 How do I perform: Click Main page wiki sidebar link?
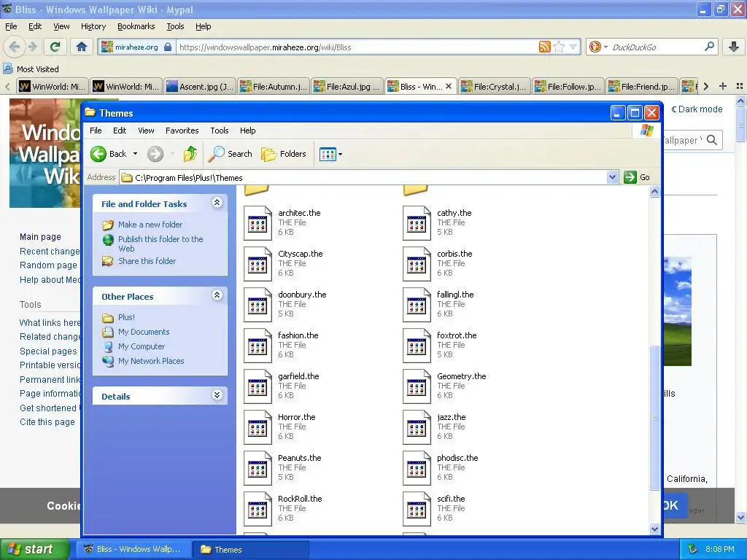coord(41,237)
